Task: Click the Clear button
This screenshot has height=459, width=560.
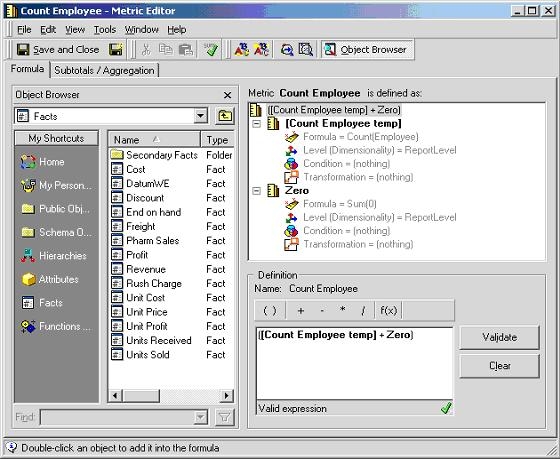Action: point(499,366)
